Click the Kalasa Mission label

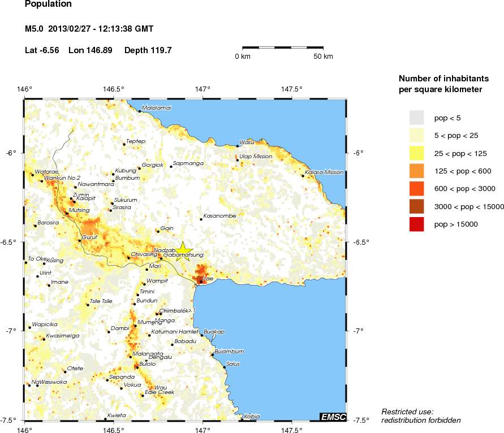[324, 172]
